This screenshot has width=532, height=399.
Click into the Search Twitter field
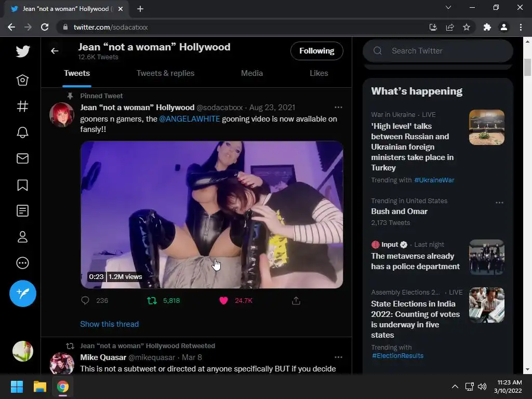(437, 51)
